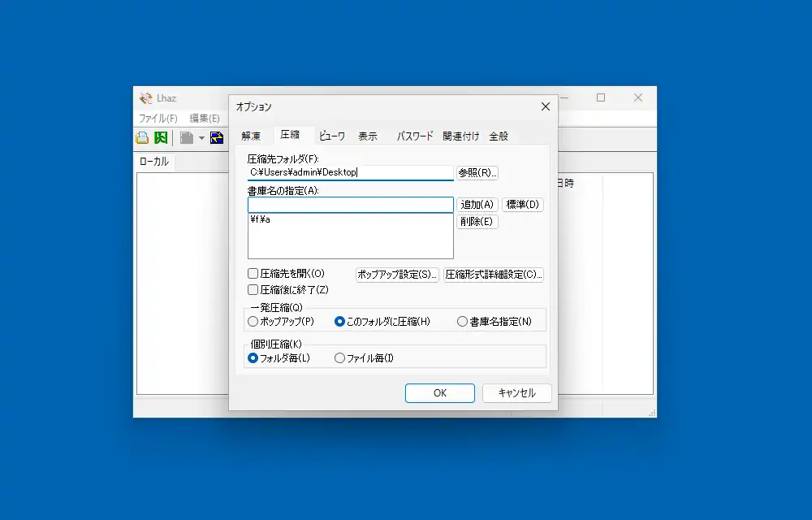
Task: Open the ファイル(F) menu
Action: tap(158, 119)
